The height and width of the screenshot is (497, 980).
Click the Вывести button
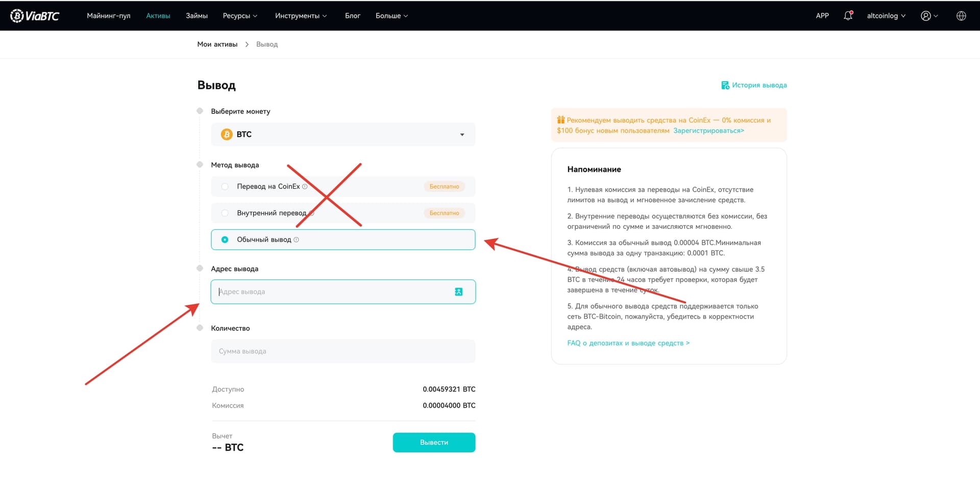point(434,442)
